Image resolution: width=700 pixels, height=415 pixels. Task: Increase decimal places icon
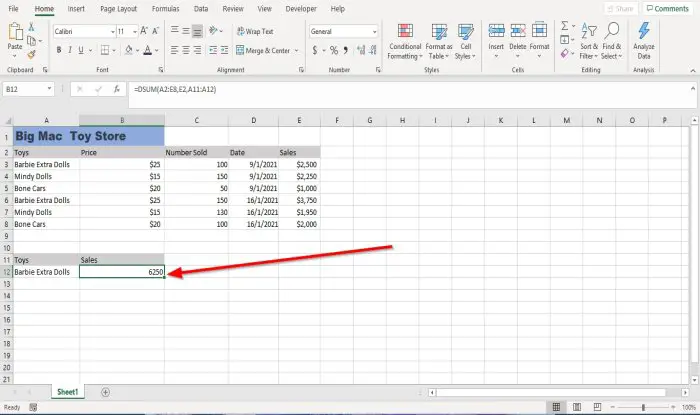361,50
